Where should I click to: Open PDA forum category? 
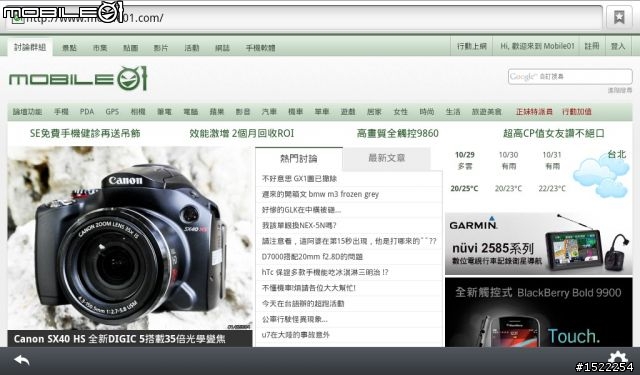pyautogui.click(x=87, y=111)
